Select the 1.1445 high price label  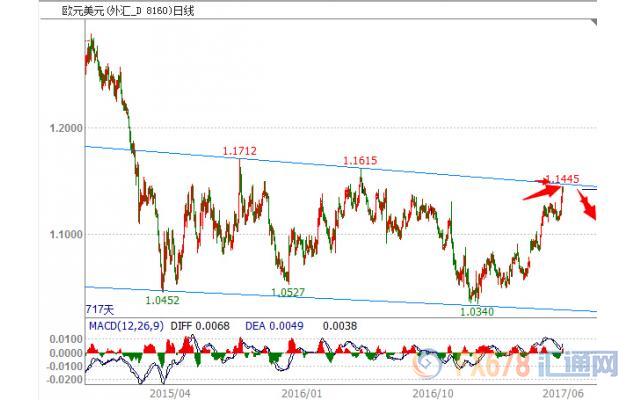coord(562,178)
